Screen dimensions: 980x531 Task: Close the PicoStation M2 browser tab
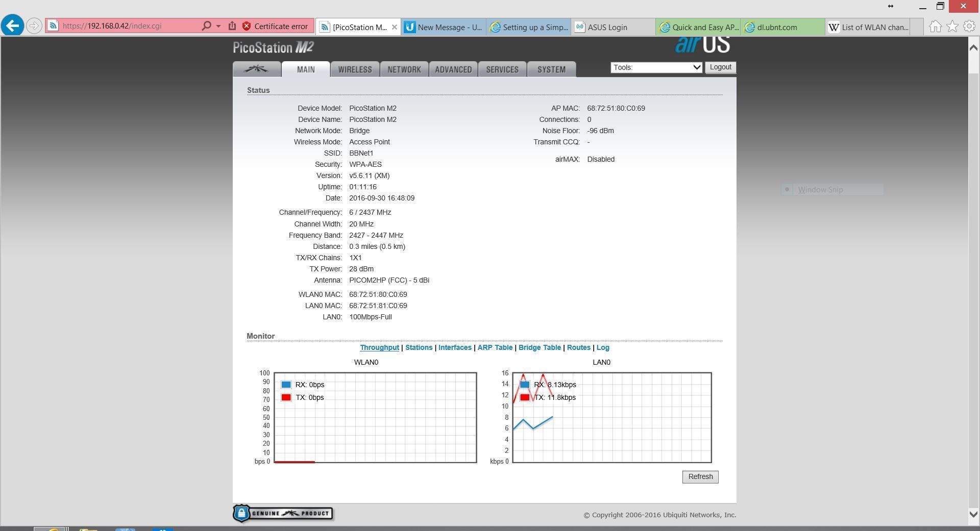point(394,27)
